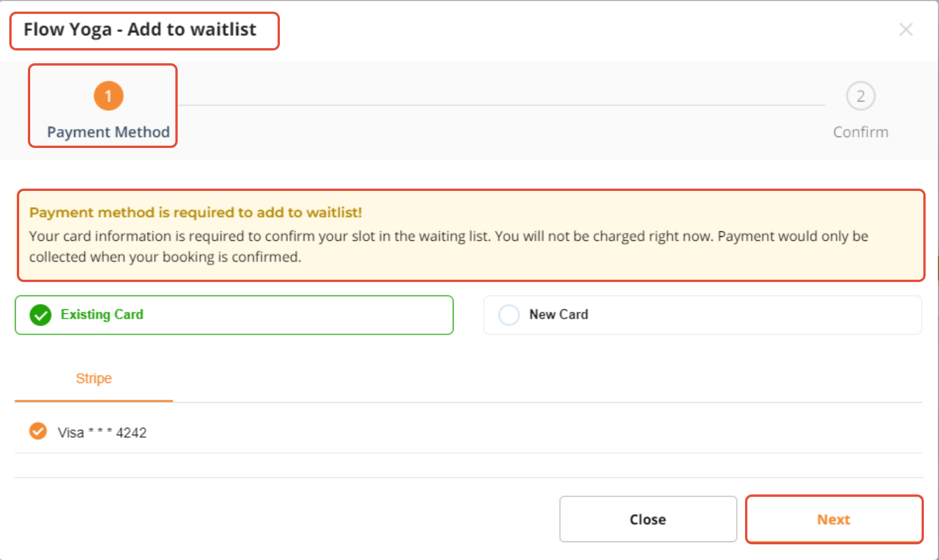Click the green checkmark icon for Existing Card
This screenshot has height=560, width=939.
point(41,315)
